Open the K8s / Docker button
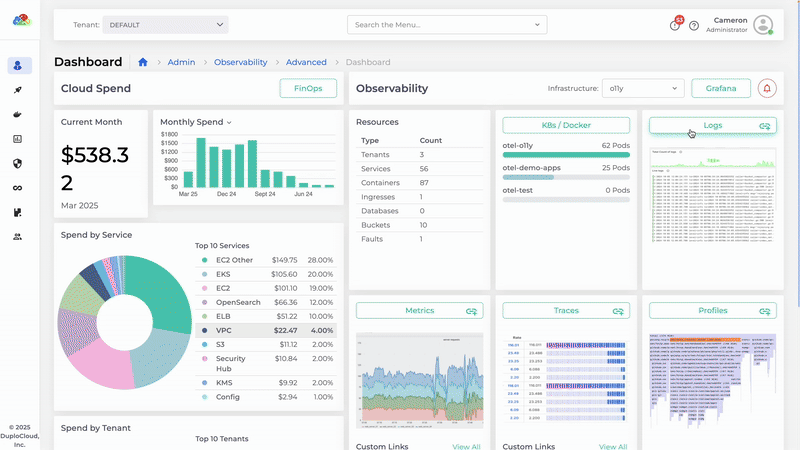The image size is (800, 450). point(566,125)
